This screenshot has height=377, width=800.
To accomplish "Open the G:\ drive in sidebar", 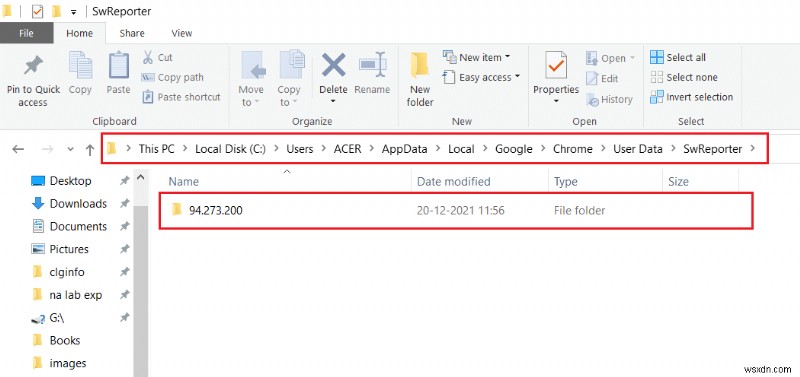I will tap(47, 318).
